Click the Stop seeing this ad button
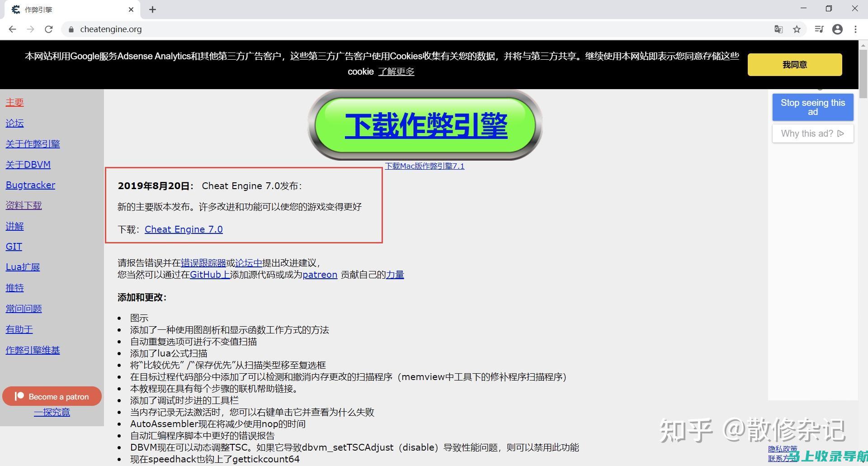This screenshot has height=466, width=868. point(813,107)
